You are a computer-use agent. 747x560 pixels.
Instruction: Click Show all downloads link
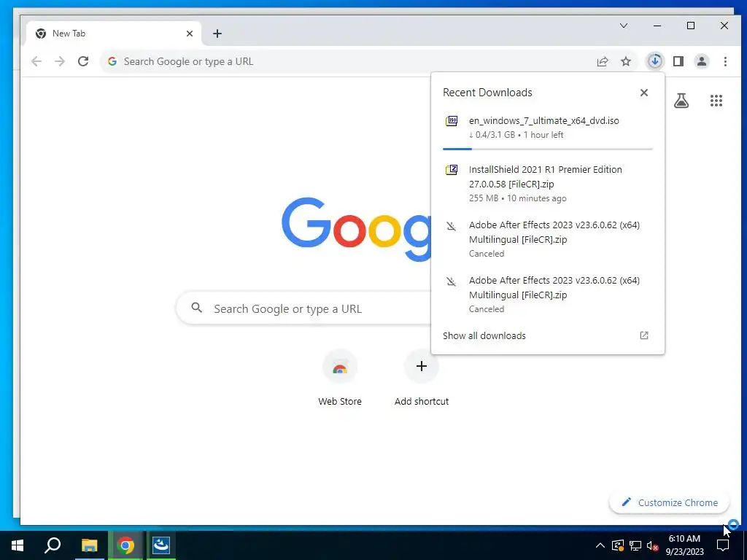[x=484, y=335]
